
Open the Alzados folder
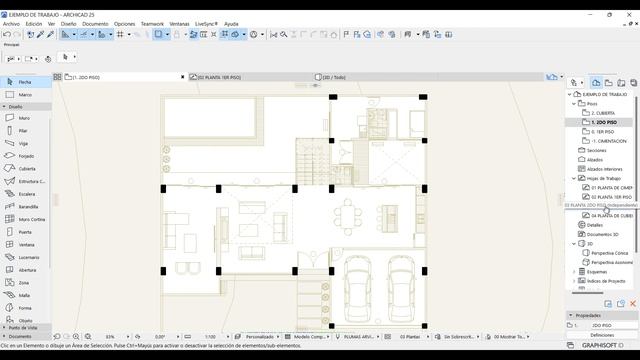tap(594, 160)
